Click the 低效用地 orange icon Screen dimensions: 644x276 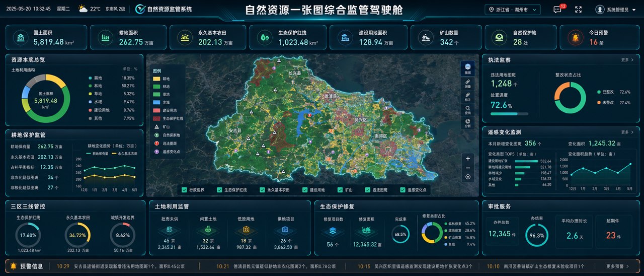pyautogui.click(x=247, y=230)
